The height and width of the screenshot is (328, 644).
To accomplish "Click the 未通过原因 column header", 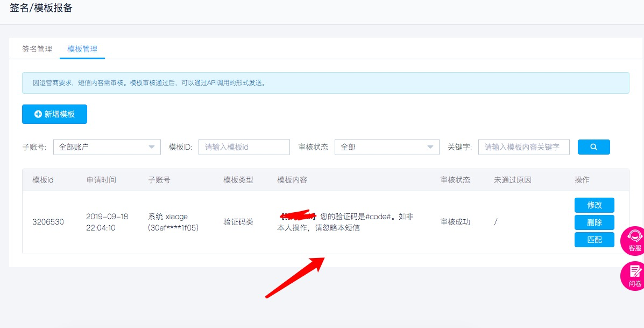I will pos(513,180).
